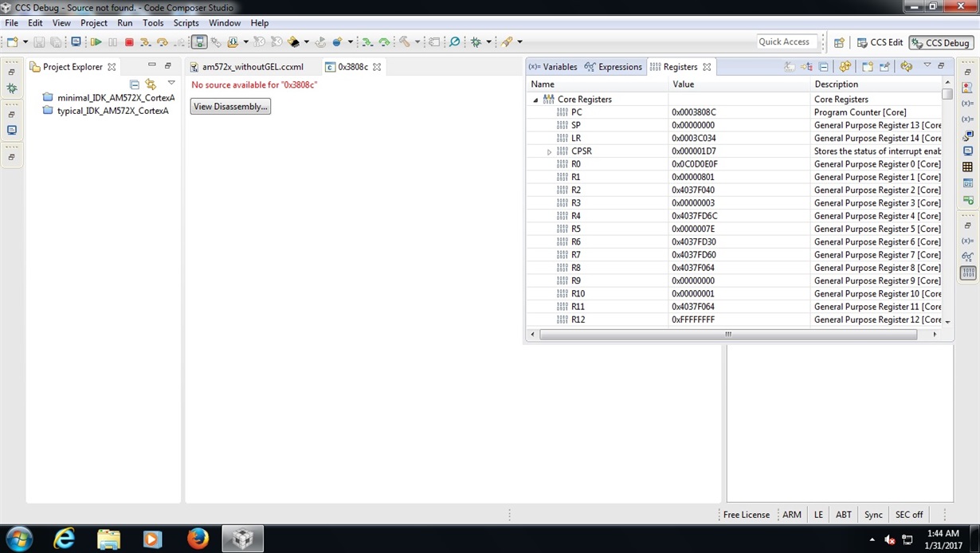Click the New Registers View icon

[x=868, y=67]
